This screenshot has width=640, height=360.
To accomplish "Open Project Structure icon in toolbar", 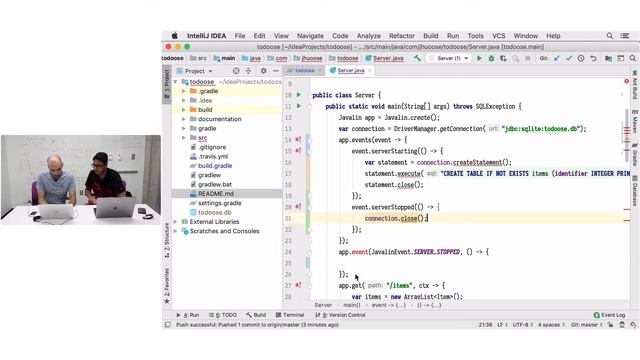I will pos(608,58).
